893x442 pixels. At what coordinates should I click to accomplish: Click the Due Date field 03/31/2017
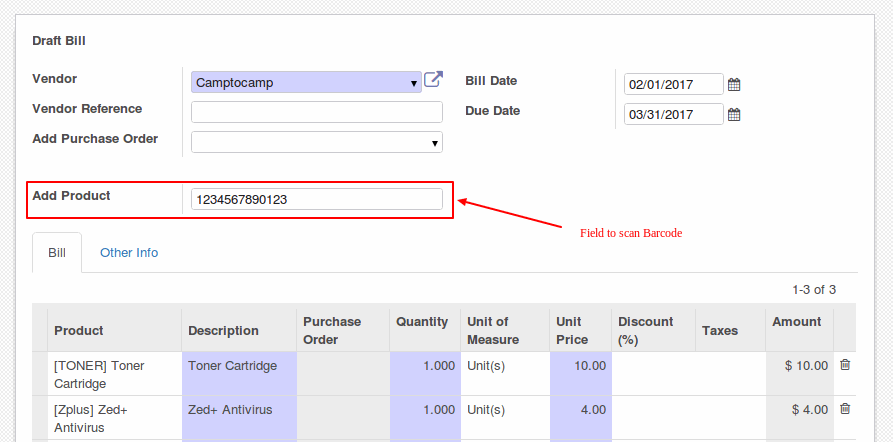[674, 114]
